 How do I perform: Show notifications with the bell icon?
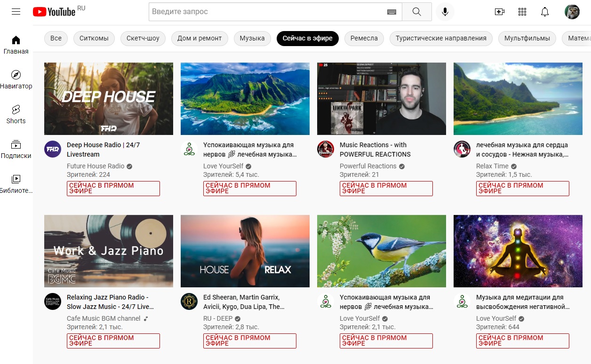pos(545,12)
